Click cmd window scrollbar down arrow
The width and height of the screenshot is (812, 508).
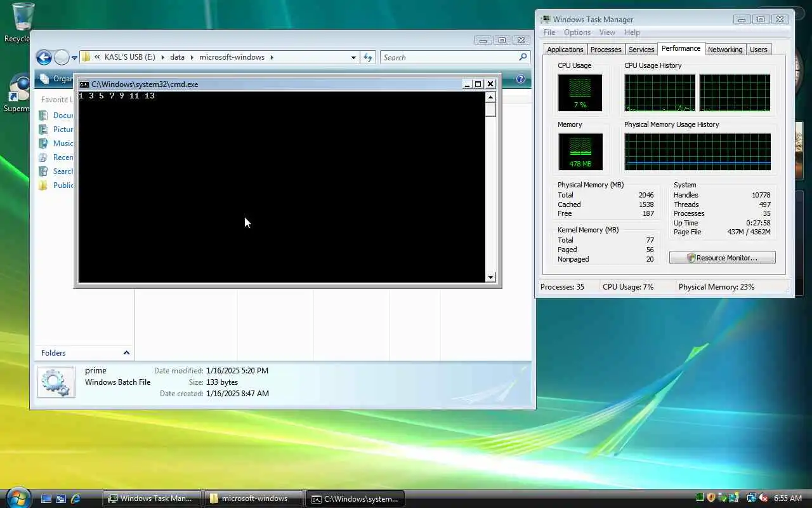(x=490, y=277)
